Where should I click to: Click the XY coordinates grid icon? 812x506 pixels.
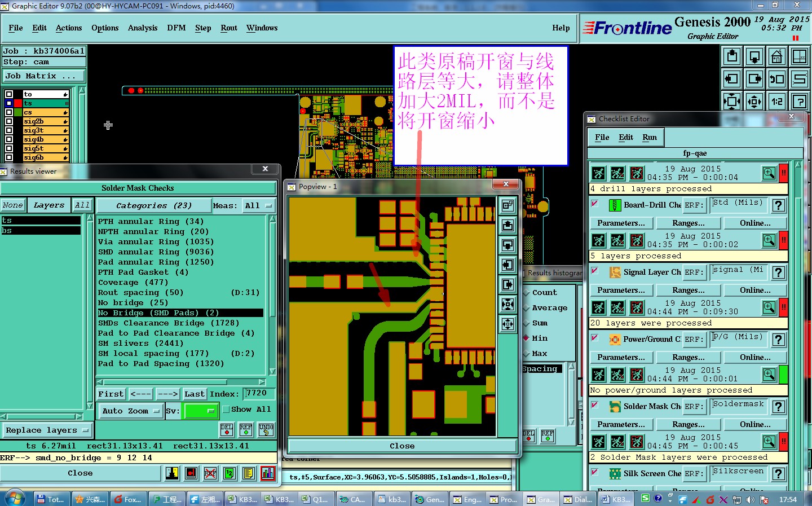[800, 56]
